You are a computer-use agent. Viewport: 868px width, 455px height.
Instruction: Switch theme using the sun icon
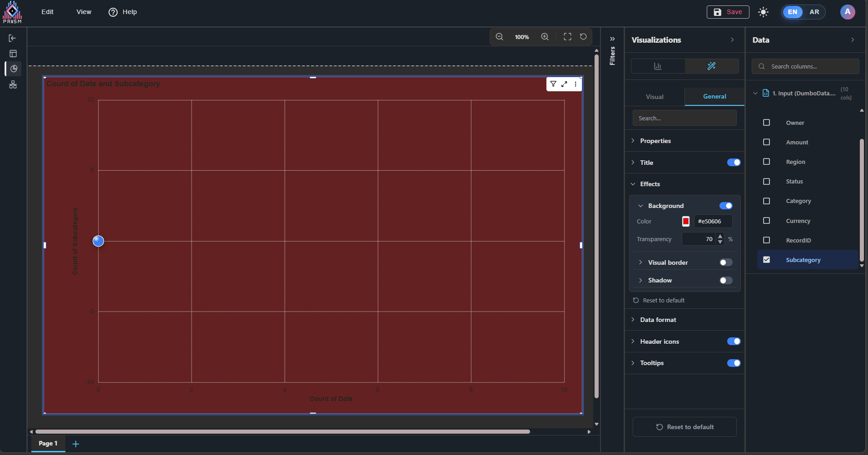[x=763, y=12]
